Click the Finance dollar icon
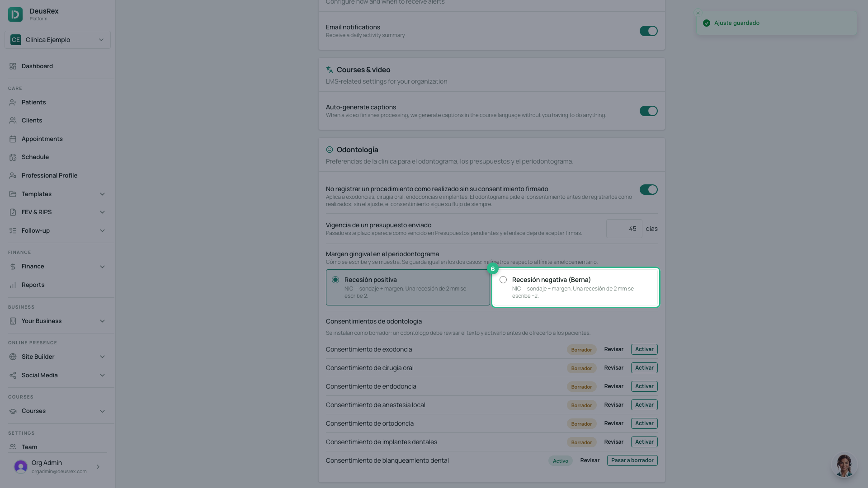868x488 pixels. 13,267
